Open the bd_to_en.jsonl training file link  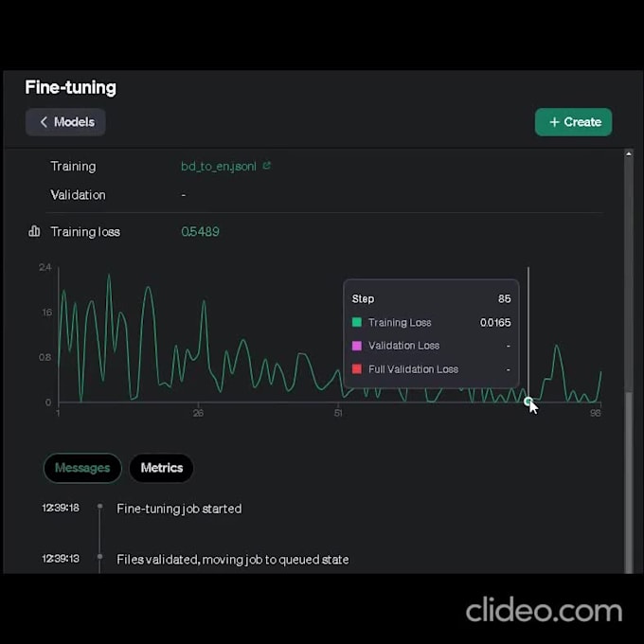click(218, 167)
